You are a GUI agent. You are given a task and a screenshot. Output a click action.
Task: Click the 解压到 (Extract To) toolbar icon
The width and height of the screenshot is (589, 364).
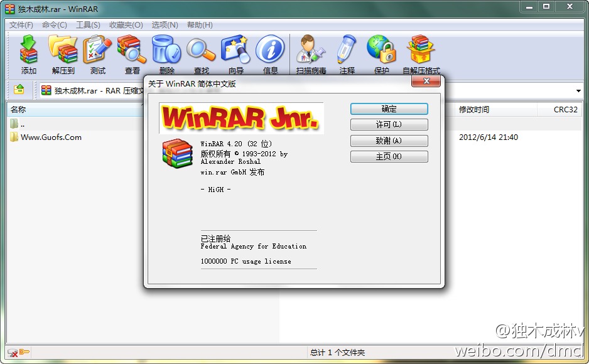[x=63, y=49]
